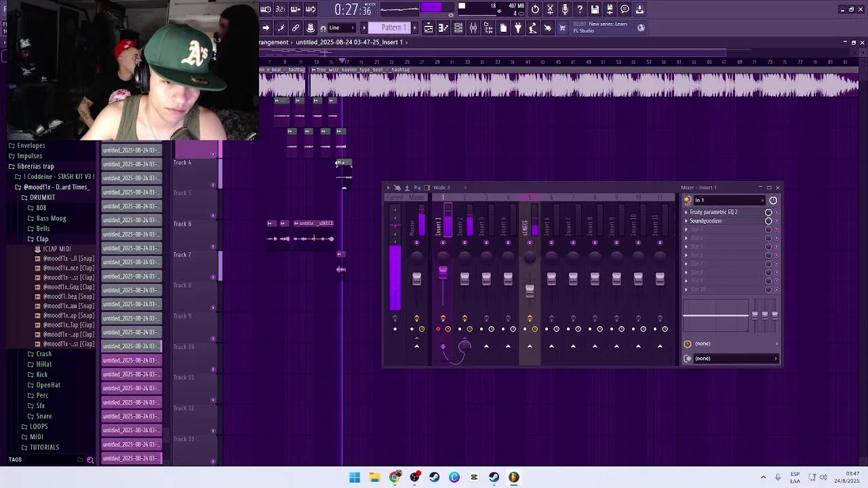Click the download updates icon
Image resolution: width=868 pixels, height=488 pixels.
point(639,9)
